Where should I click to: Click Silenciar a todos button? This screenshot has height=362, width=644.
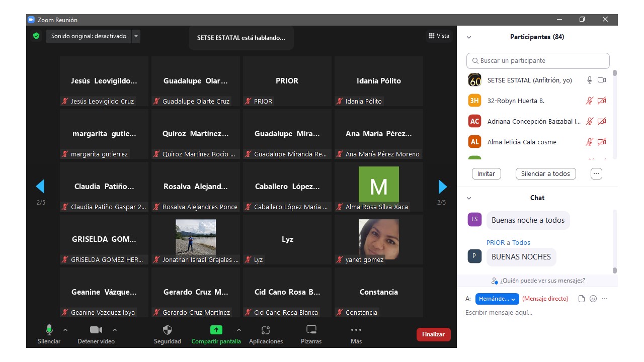click(x=545, y=174)
